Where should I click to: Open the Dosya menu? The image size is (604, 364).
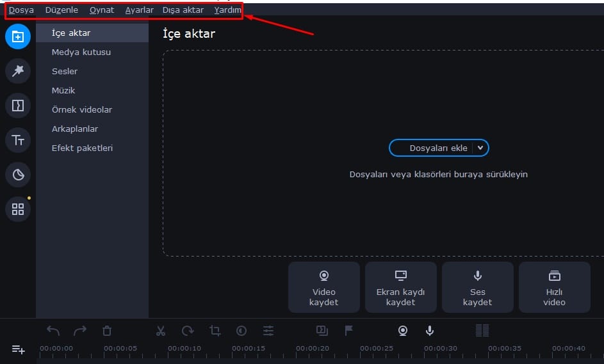[x=21, y=10]
